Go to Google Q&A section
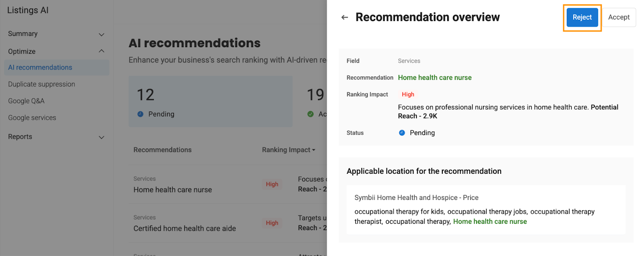The height and width of the screenshot is (256, 644). pos(26,101)
